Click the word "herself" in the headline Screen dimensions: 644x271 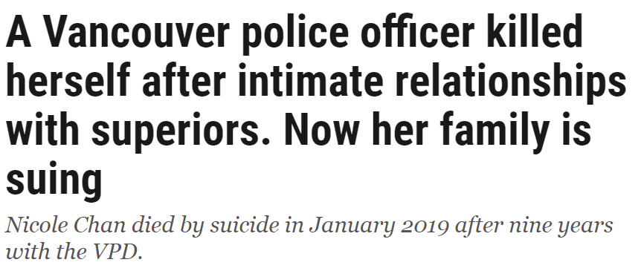click(68, 80)
